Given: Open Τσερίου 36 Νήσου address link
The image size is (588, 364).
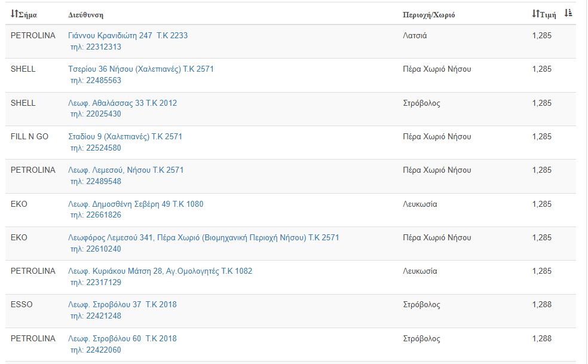Looking at the screenshot, I should (x=140, y=69).
